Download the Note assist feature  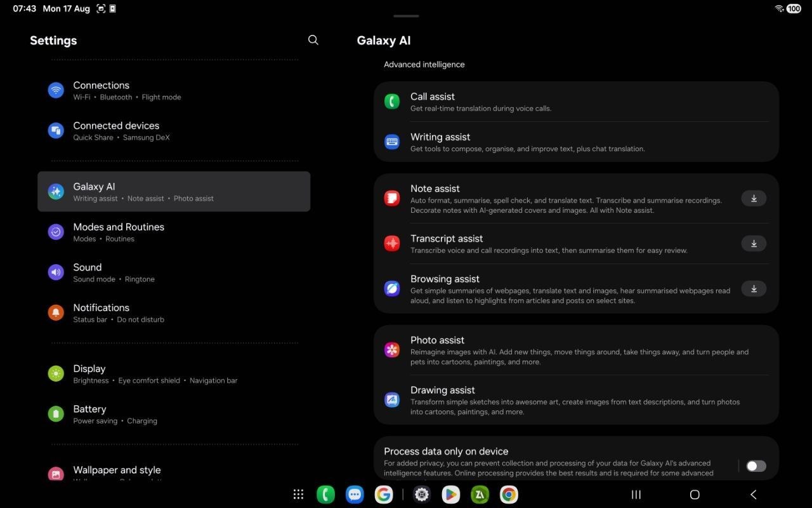click(754, 198)
